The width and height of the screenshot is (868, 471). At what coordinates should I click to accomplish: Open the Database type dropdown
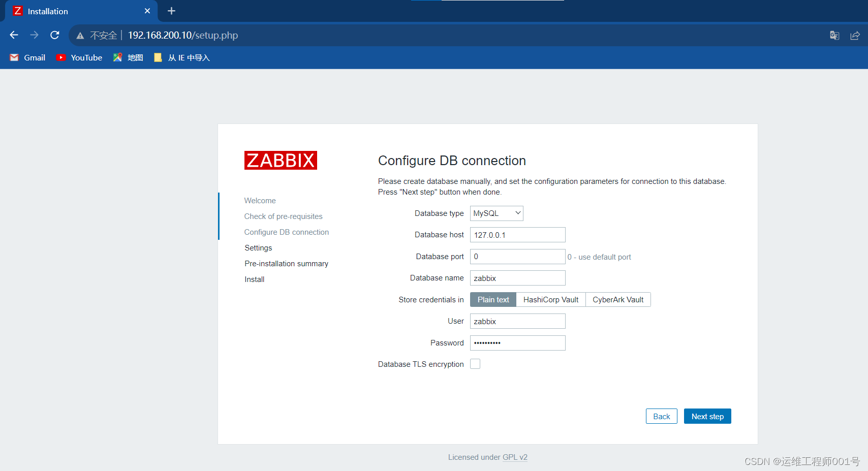[497, 213]
